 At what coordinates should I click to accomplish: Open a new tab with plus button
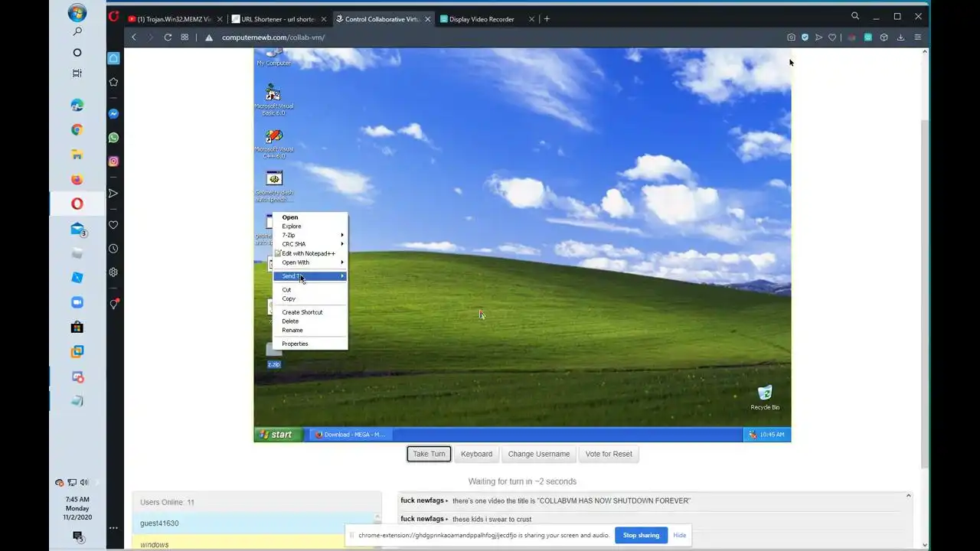tap(547, 19)
